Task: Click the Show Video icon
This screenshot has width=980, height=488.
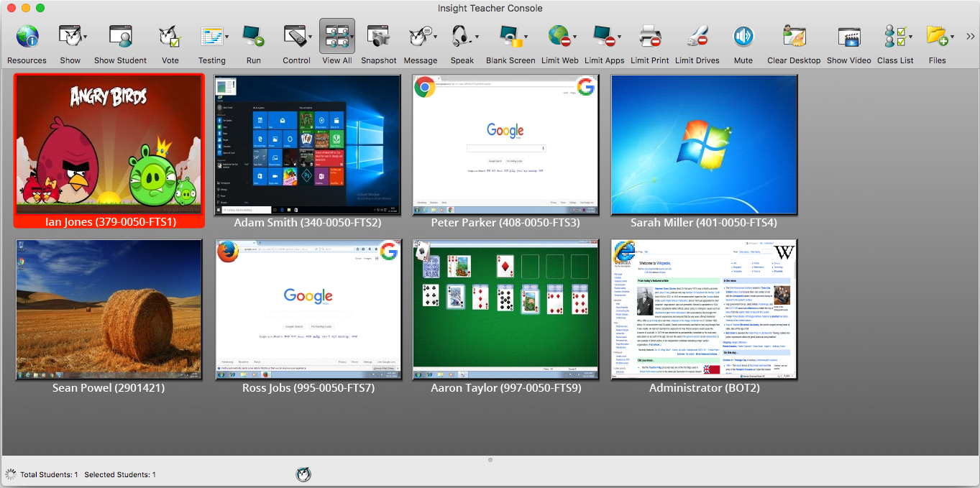Action: point(849,36)
